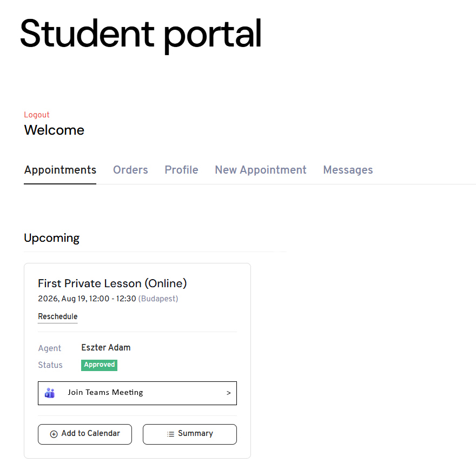Click Add to Calendar button
The image size is (476, 476).
(85, 434)
